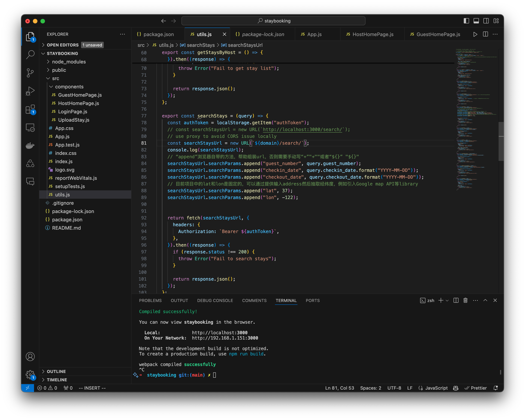
Task: Collapse the src folder
Action: (x=48, y=78)
